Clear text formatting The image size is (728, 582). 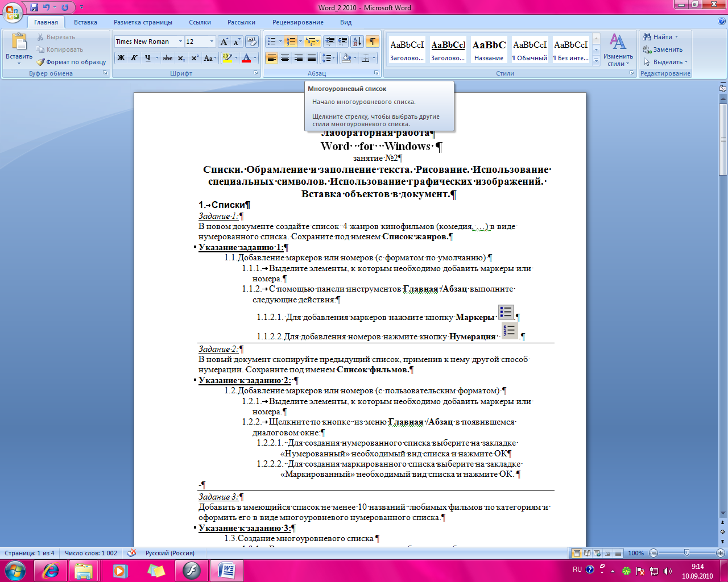click(253, 41)
